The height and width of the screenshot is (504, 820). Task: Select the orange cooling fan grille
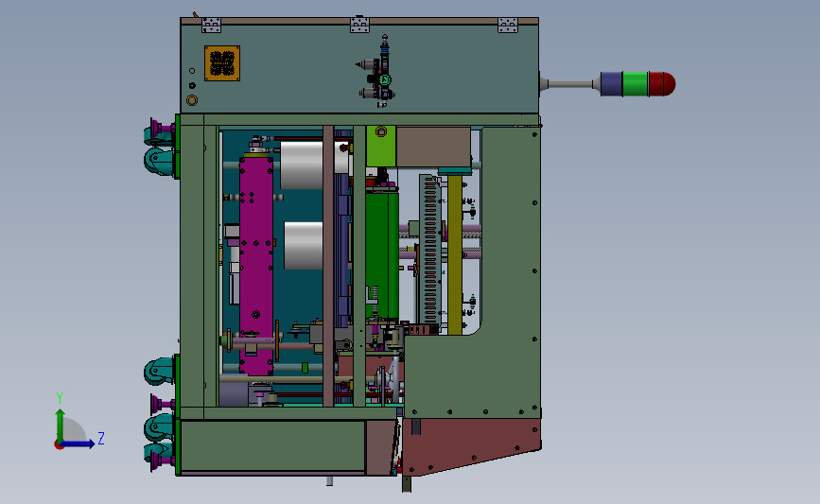point(222,63)
